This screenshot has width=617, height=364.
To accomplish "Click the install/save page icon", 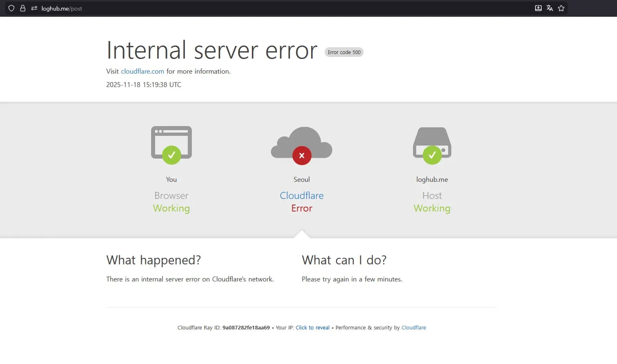I will [538, 8].
